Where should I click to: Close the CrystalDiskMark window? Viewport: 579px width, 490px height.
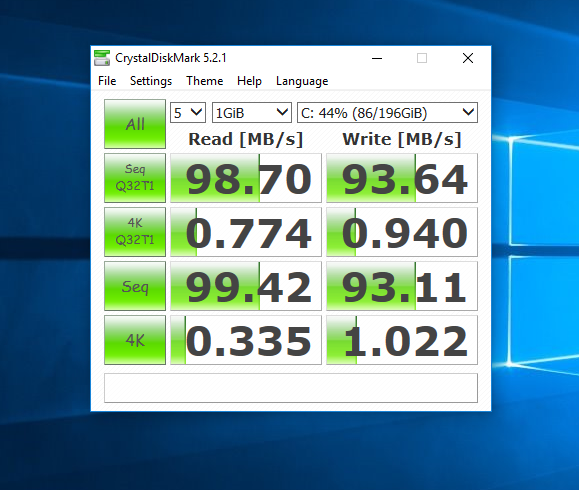coord(468,58)
